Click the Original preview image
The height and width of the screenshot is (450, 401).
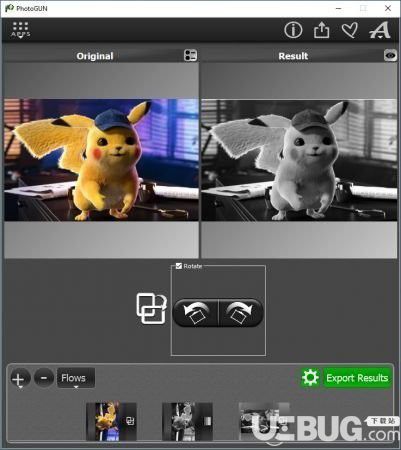[x=101, y=160]
